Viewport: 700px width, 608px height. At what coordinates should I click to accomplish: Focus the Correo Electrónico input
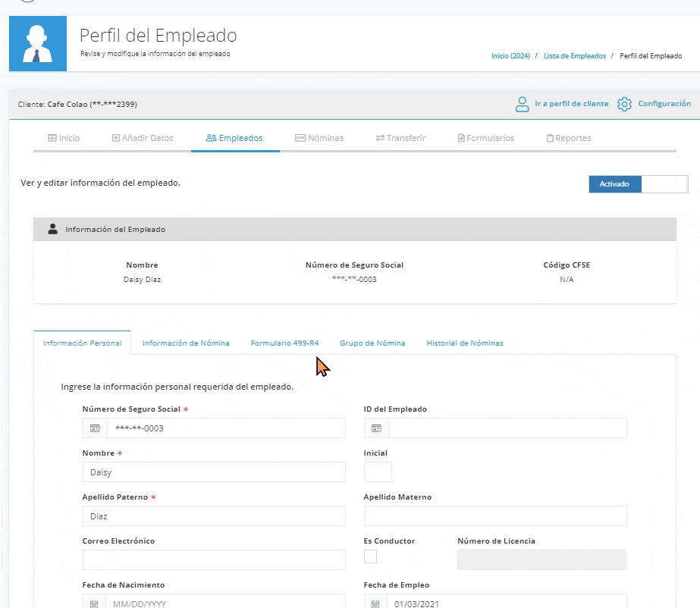click(x=214, y=559)
